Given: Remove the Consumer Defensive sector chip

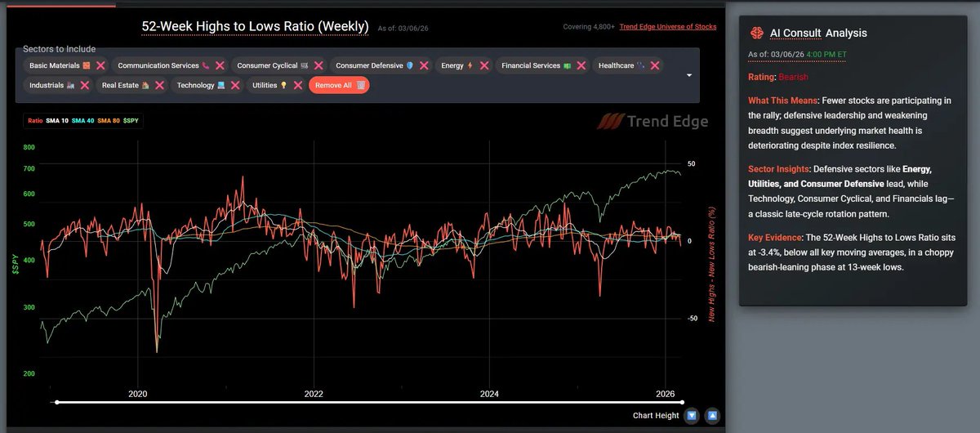Looking at the screenshot, I should pos(424,65).
